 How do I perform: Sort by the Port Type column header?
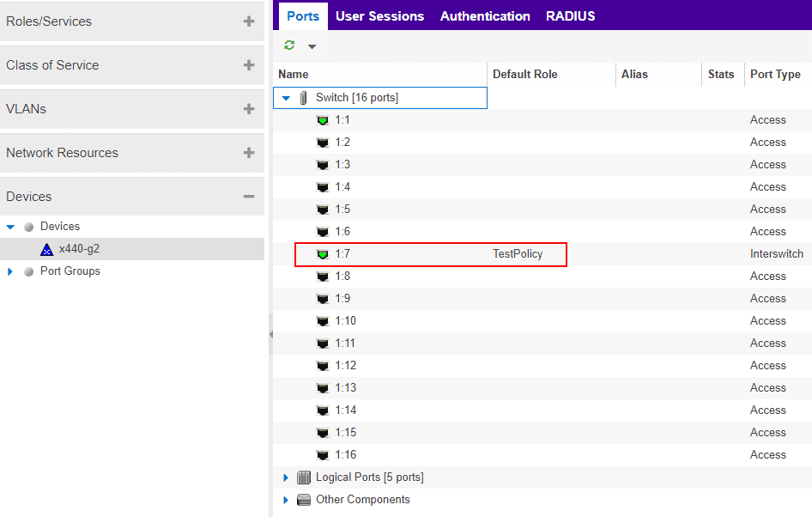[x=775, y=75]
